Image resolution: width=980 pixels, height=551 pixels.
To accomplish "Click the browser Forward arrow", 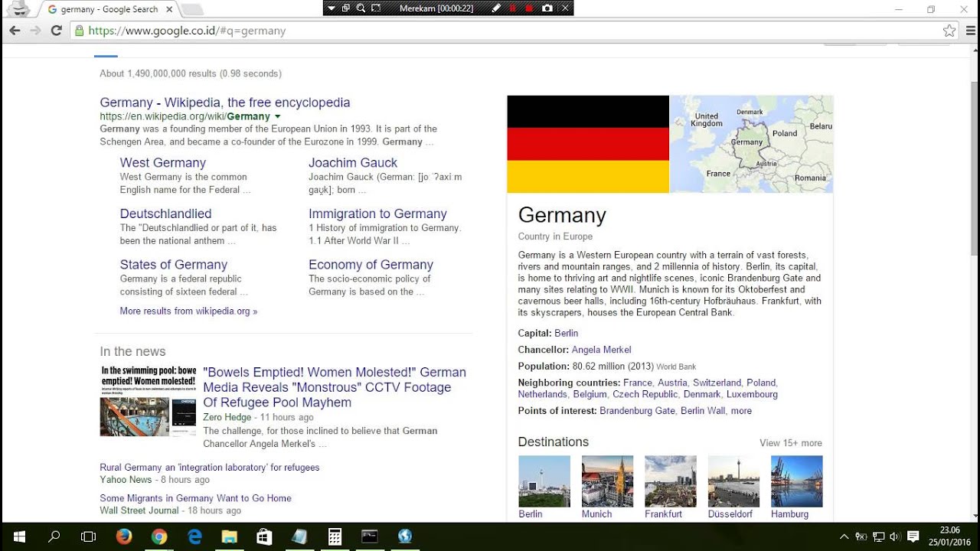I will point(35,31).
